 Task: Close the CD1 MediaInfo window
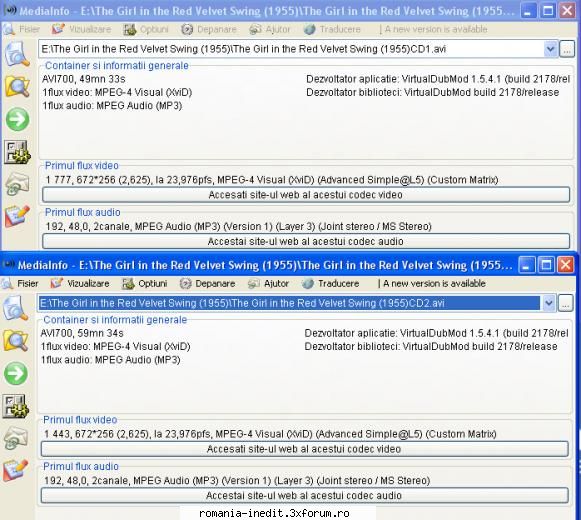(567, 11)
